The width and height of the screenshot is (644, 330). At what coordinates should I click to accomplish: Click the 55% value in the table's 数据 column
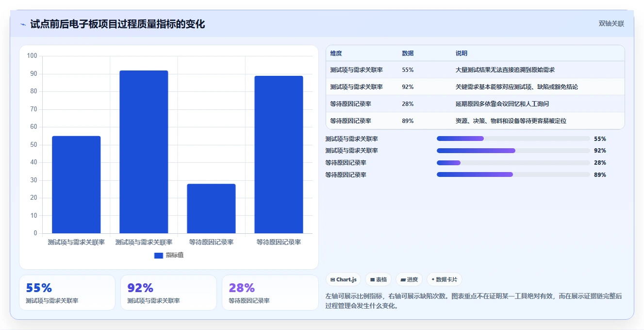click(408, 70)
